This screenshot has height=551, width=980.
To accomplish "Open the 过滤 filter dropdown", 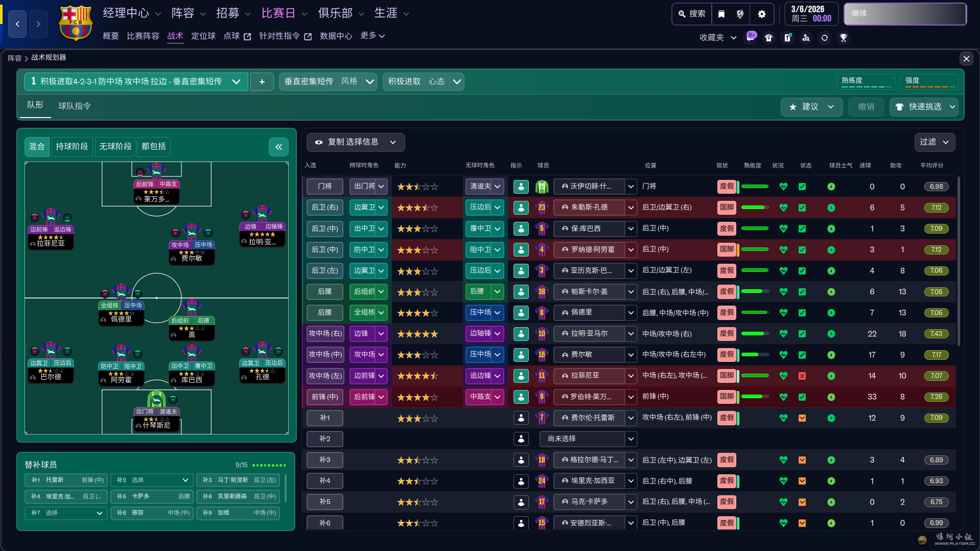I will [x=934, y=142].
